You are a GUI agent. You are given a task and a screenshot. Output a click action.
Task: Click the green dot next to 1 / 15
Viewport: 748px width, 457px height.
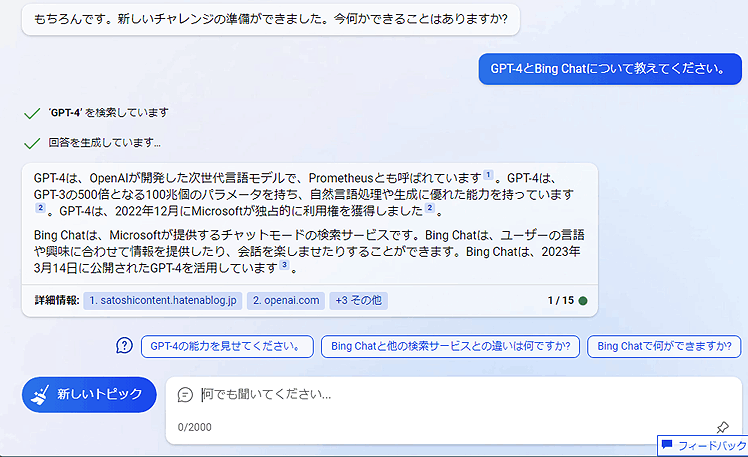pos(583,300)
